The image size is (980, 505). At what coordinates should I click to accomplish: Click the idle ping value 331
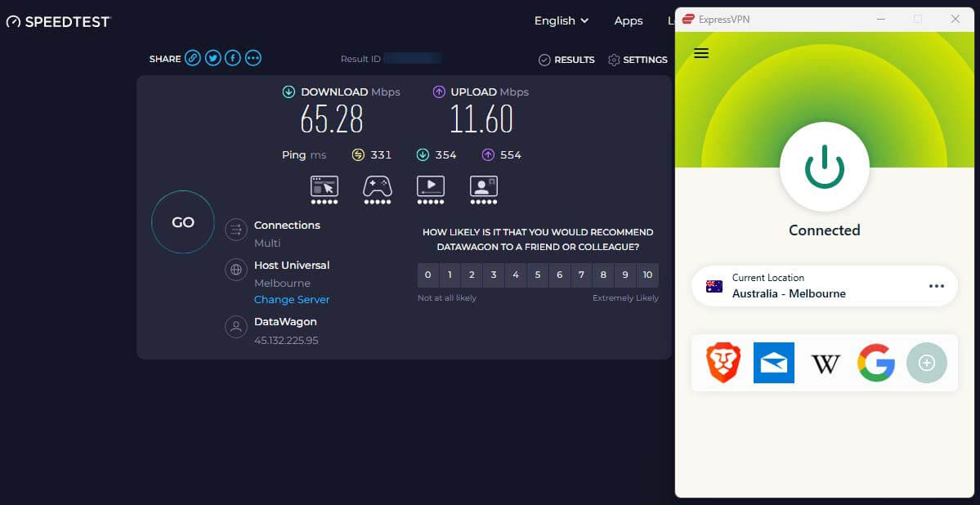point(381,155)
